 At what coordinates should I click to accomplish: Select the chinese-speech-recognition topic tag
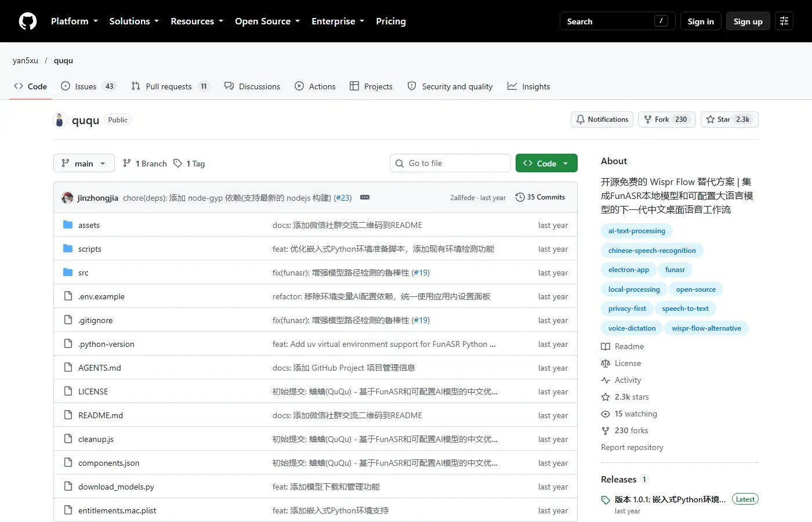point(652,251)
